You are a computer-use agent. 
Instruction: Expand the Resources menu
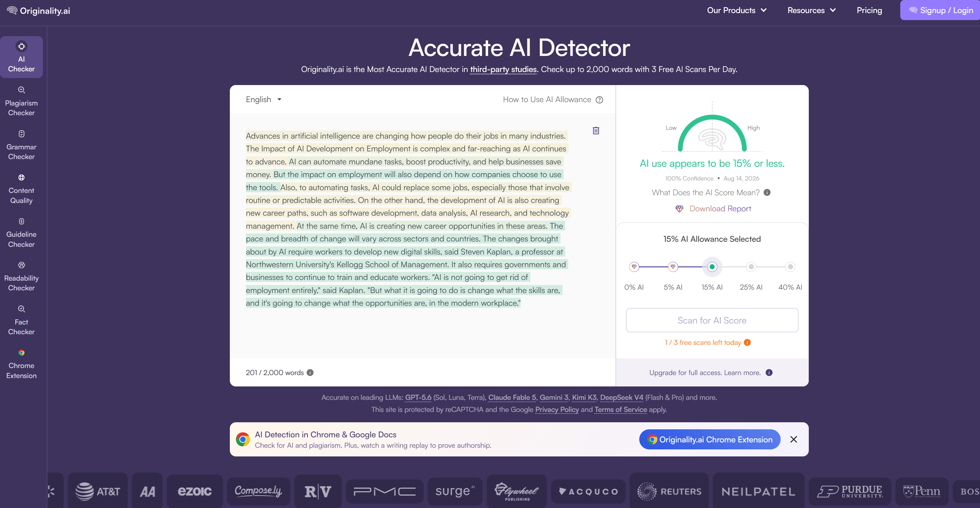tap(811, 11)
